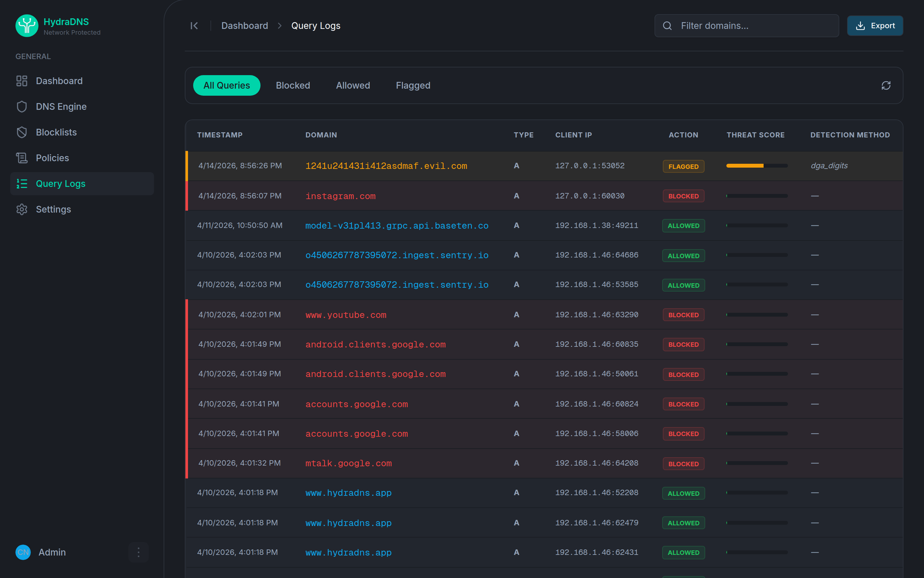
Task: Click client IP 127.0.0.1:53052
Action: (x=589, y=165)
